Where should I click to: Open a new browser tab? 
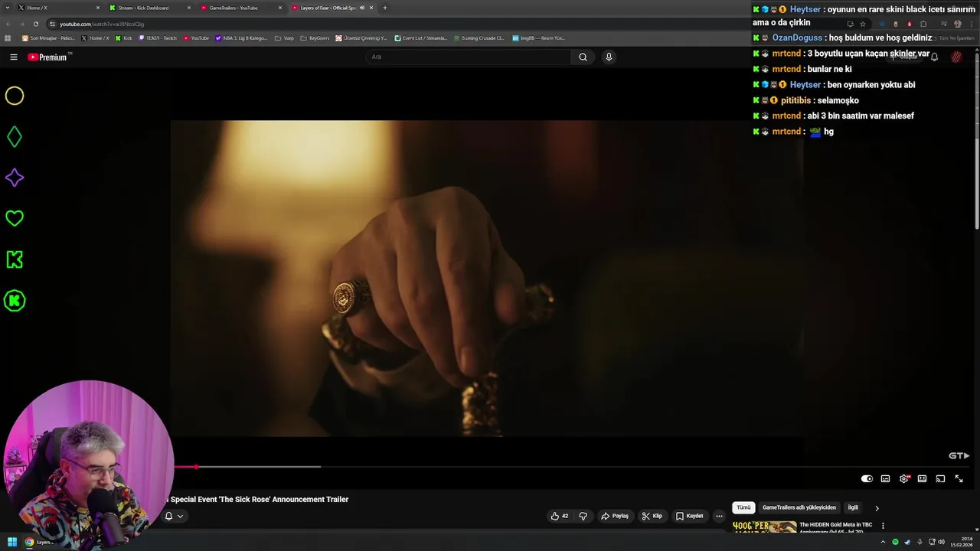point(384,8)
